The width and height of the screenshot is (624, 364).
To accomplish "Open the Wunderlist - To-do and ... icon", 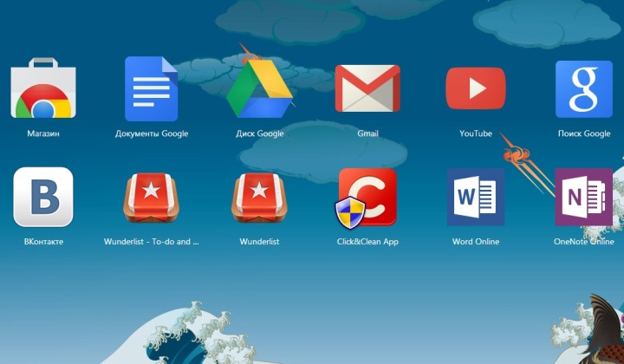I will [151, 197].
